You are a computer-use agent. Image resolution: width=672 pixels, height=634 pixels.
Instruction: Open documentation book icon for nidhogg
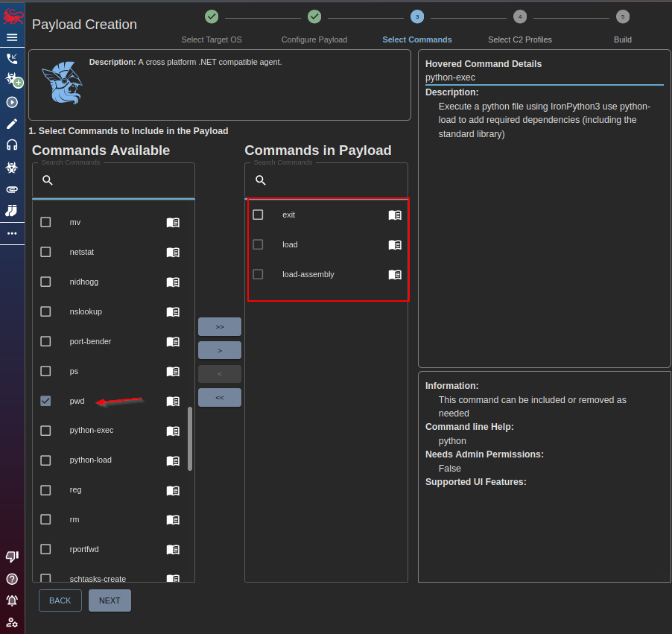[173, 282]
